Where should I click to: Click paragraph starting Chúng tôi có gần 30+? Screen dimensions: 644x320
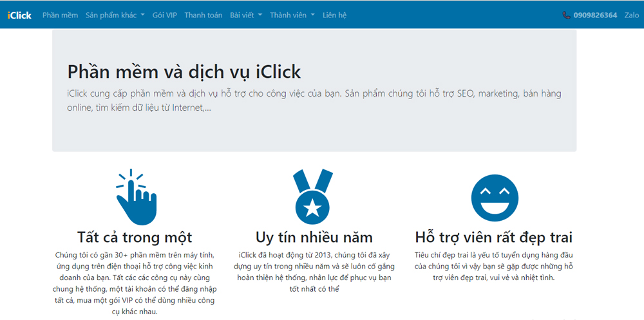(135, 283)
